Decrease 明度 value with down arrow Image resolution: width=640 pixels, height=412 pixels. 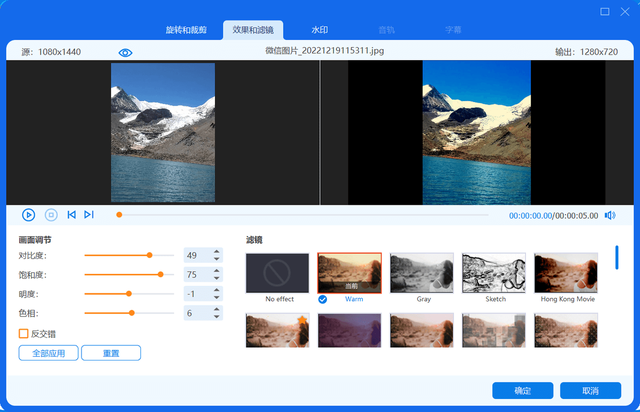click(217, 297)
